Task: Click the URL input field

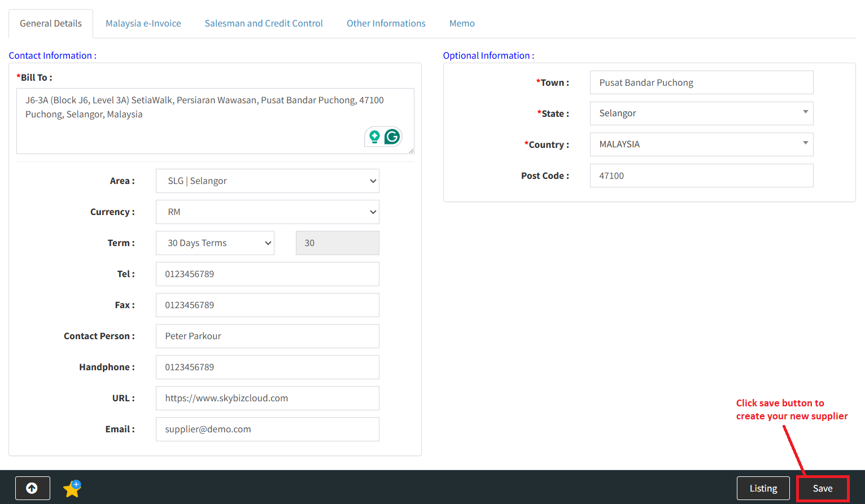Action: tap(267, 398)
